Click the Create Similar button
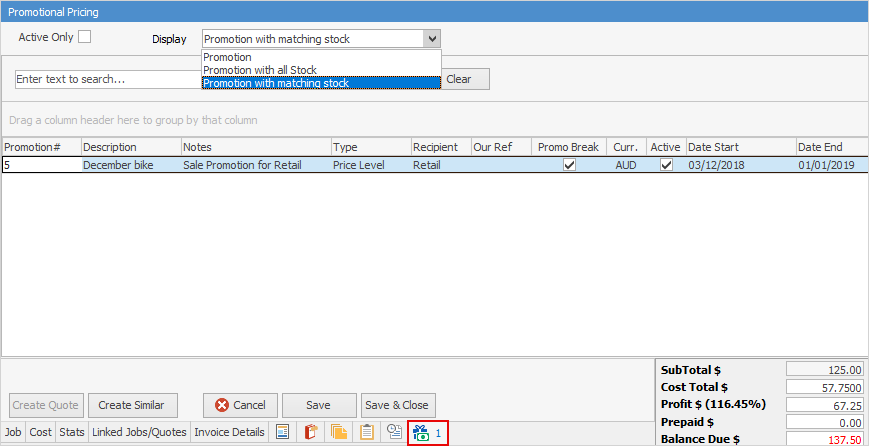Viewport: 869px width, 446px height. point(131,405)
